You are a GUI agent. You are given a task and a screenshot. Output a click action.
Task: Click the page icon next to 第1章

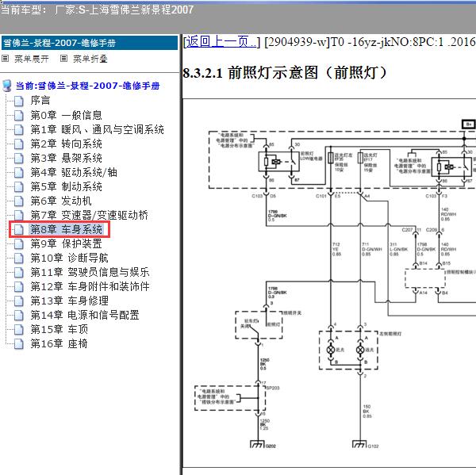coord(19,130)
